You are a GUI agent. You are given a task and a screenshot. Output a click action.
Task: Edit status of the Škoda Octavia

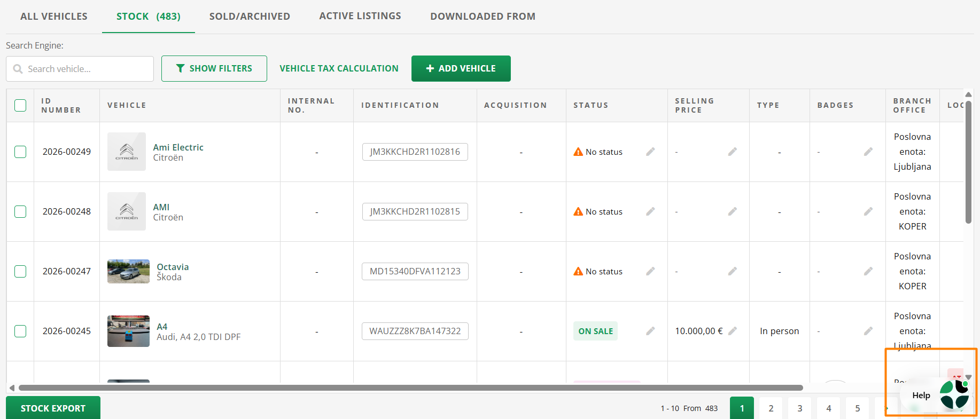click(650, 271)
